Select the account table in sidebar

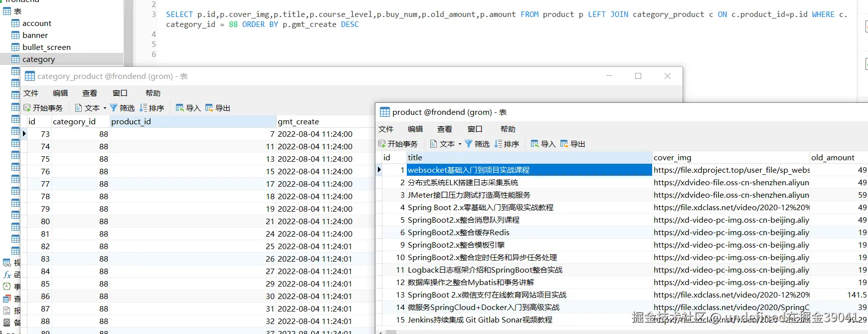click(x=36, y=23)
